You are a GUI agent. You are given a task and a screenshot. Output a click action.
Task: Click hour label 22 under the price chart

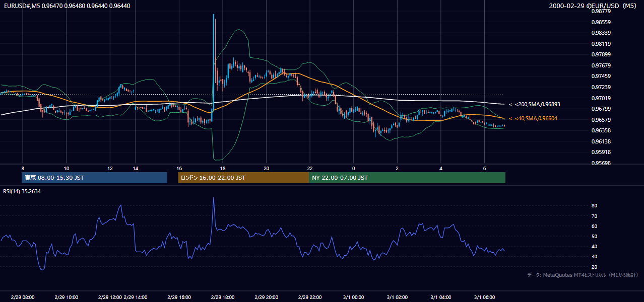310,168
